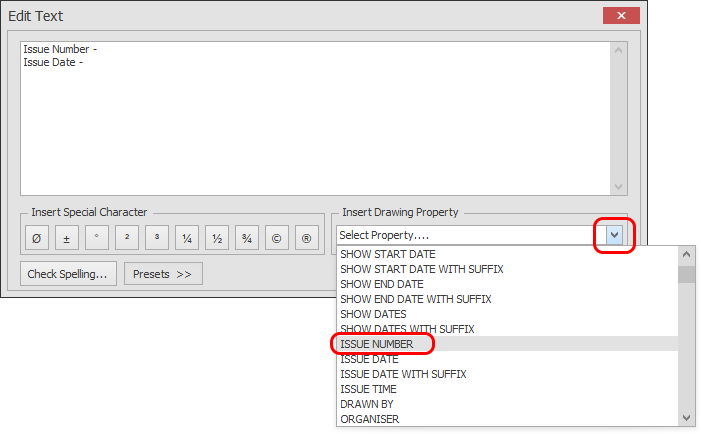Image resolution: width=701 pixels, height=434 pixels.
Task: Choose SHOW START DATE from the list
Action: click(507, 254)
